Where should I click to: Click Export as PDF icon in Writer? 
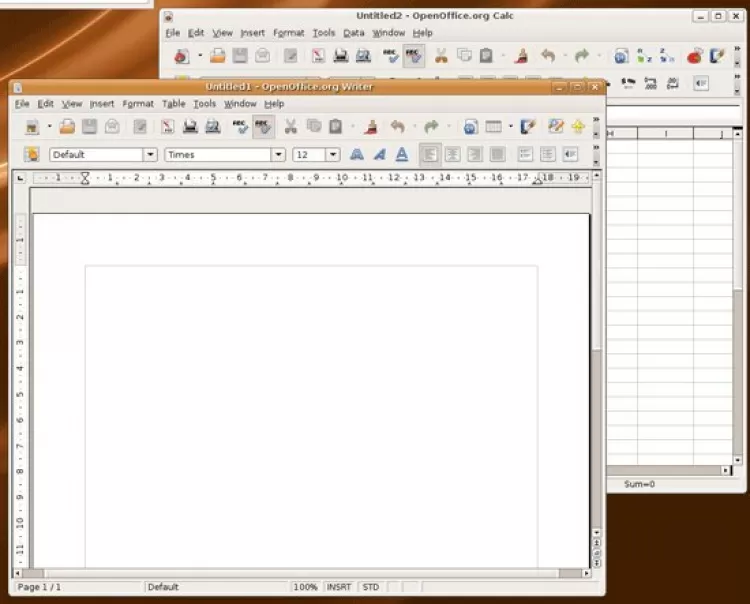tap(167, 127)
